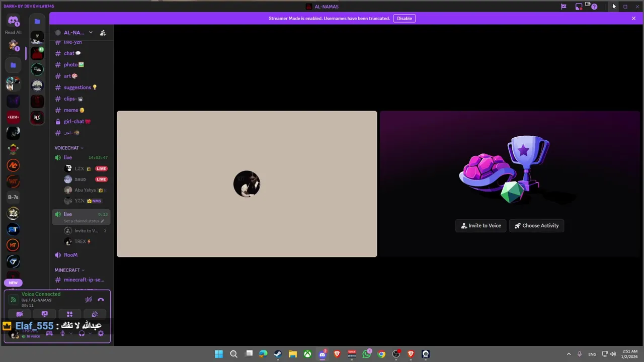This screenshot has width=644, height=362.
Task: Open taskbar Search
Action: coord(233,354)
